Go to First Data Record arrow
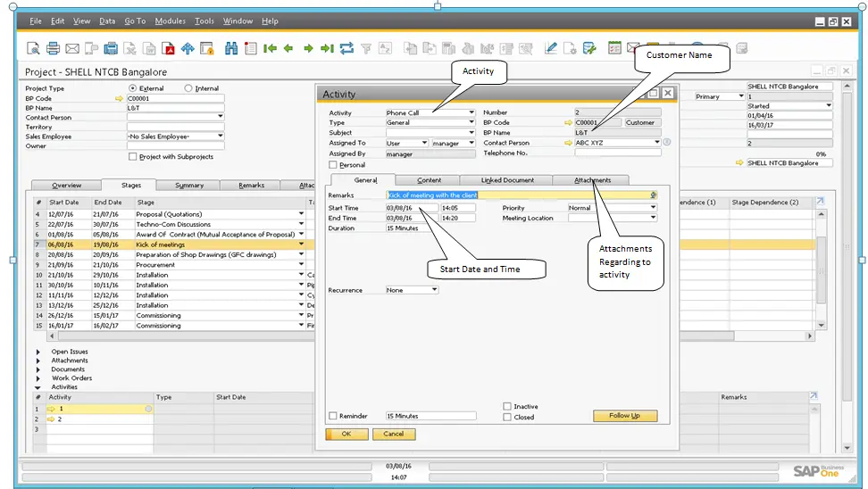 coord(270,49)
